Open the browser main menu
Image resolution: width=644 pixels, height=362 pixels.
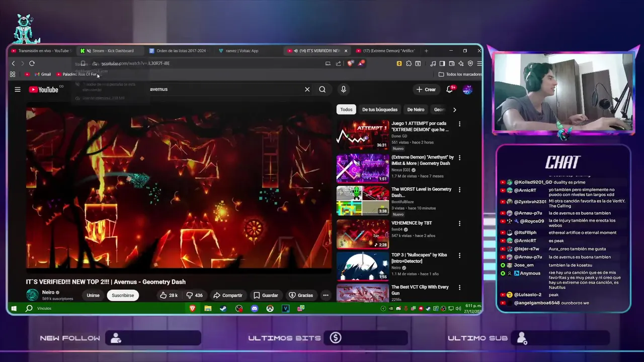(479, 63)
